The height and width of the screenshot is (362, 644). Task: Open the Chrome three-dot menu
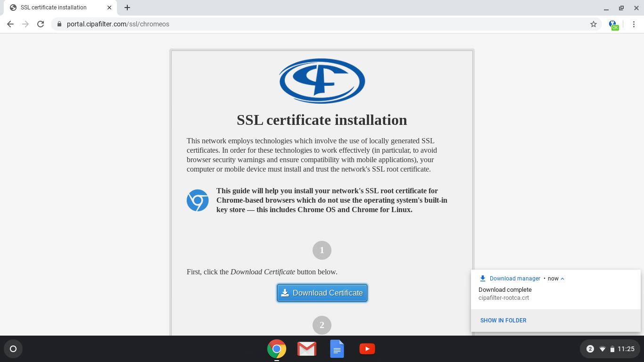[634, 24]
